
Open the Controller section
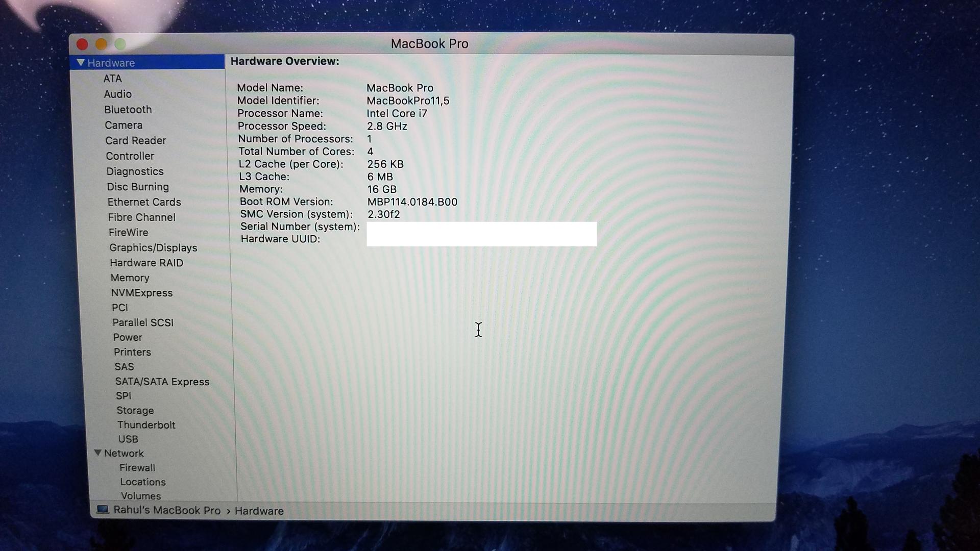tap(130, 156)
